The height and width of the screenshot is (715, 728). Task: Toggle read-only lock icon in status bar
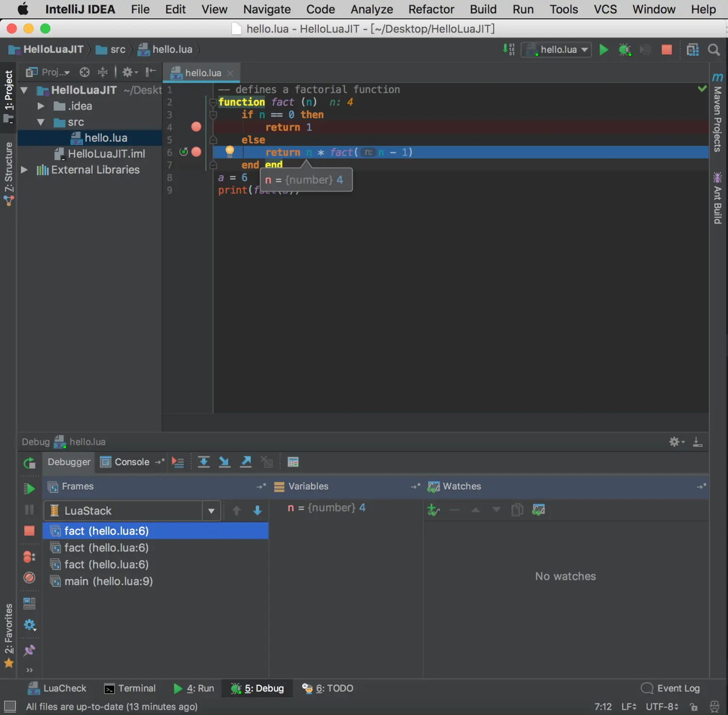694,707
